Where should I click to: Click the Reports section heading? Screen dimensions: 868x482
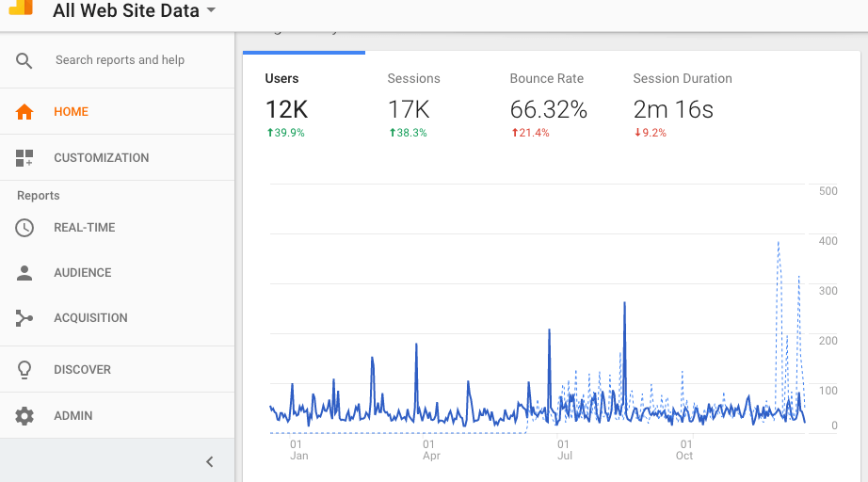coord(39,196)
